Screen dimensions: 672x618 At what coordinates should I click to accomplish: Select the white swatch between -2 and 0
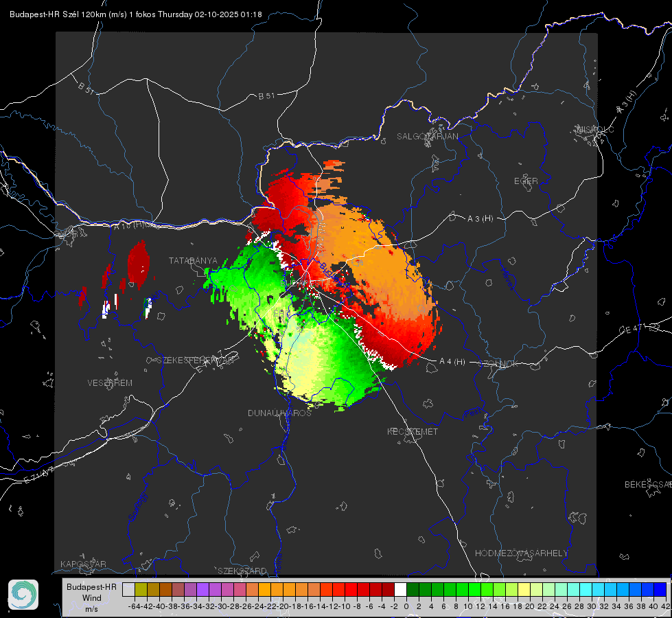point(400,589)
